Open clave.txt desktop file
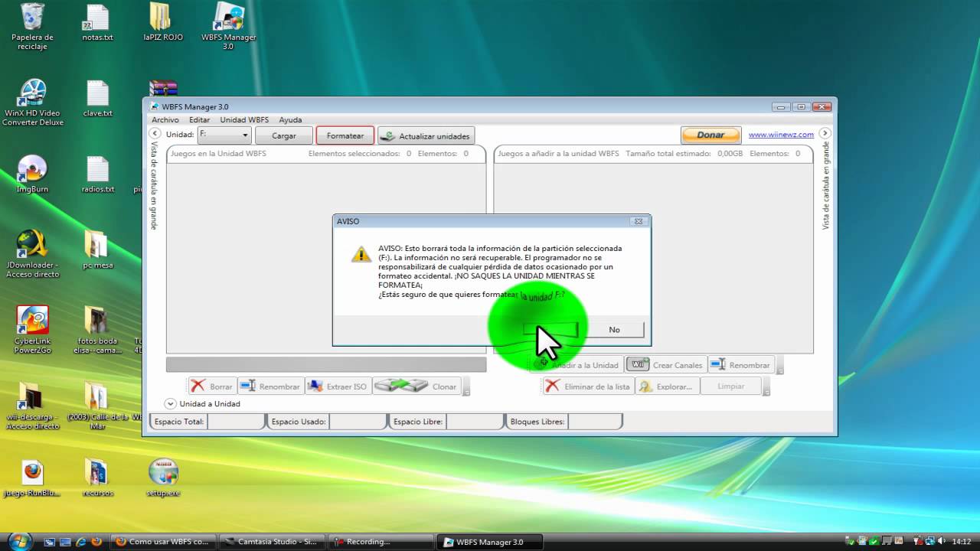 point(97,99)
